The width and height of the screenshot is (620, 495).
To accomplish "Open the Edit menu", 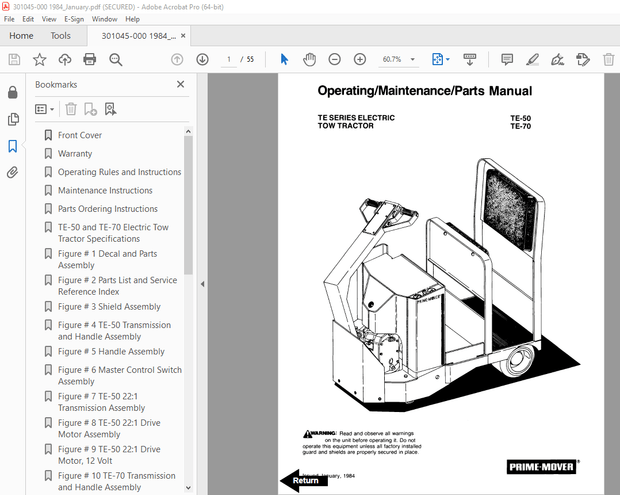I will [28, 19].
